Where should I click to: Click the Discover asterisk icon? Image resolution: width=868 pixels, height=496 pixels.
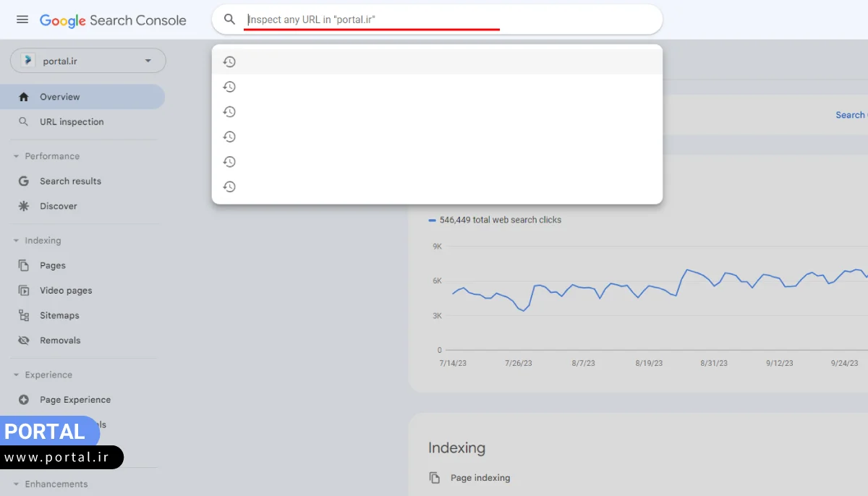24,206
